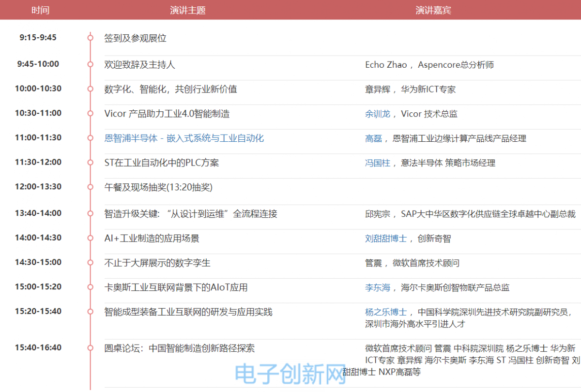Click the 深圳市海外高水平引进人才 text line
The width and height of the screenshot is (581, 392).
[x=415, y=324]
